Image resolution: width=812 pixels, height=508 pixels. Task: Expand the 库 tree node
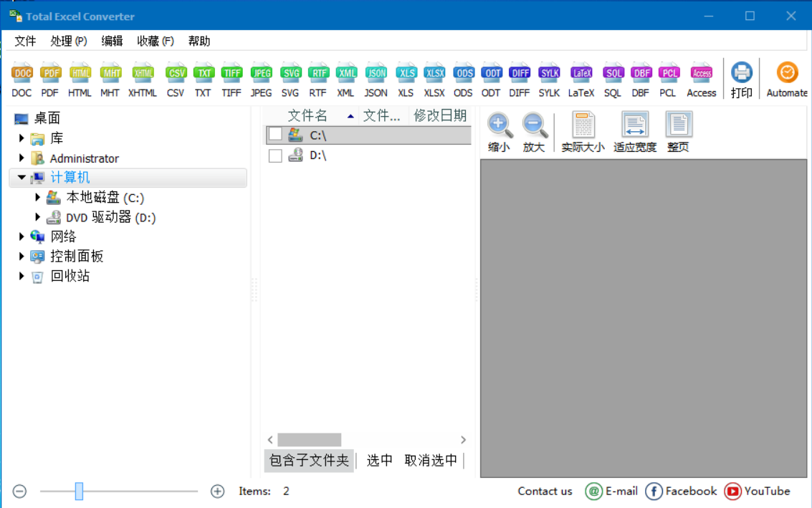(22, 138)
